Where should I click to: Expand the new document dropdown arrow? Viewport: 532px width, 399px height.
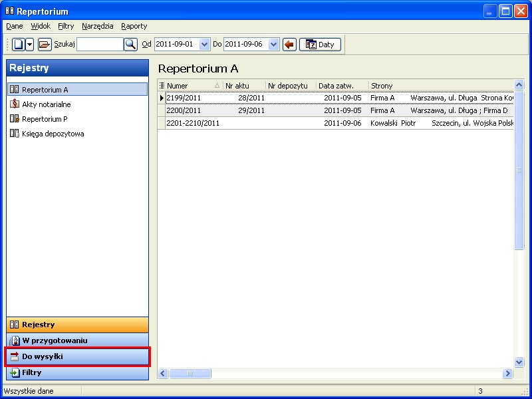(x=29, y=45)
